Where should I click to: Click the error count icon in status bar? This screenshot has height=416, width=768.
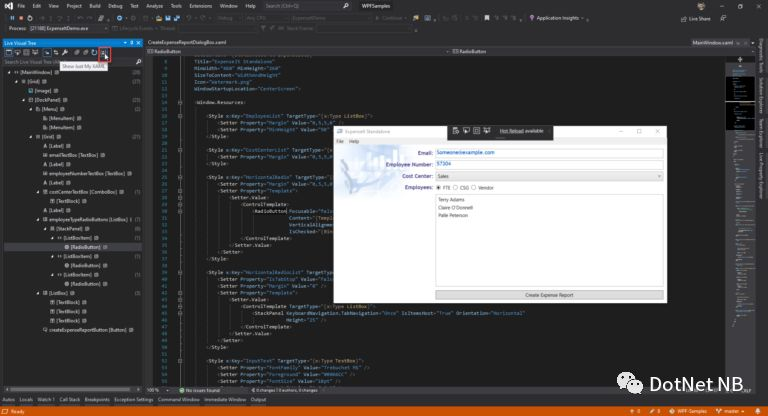[632, 411]
